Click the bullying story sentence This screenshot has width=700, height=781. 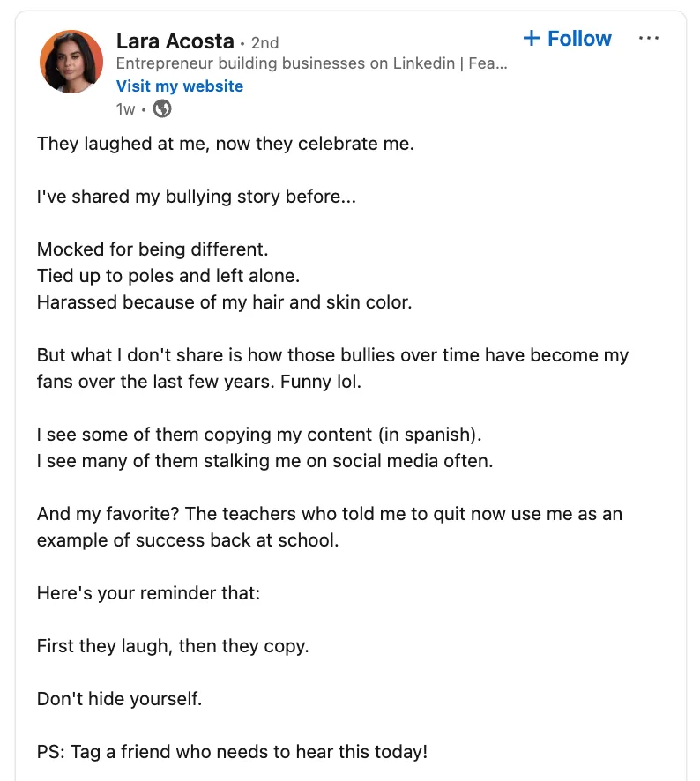(197, 197)
